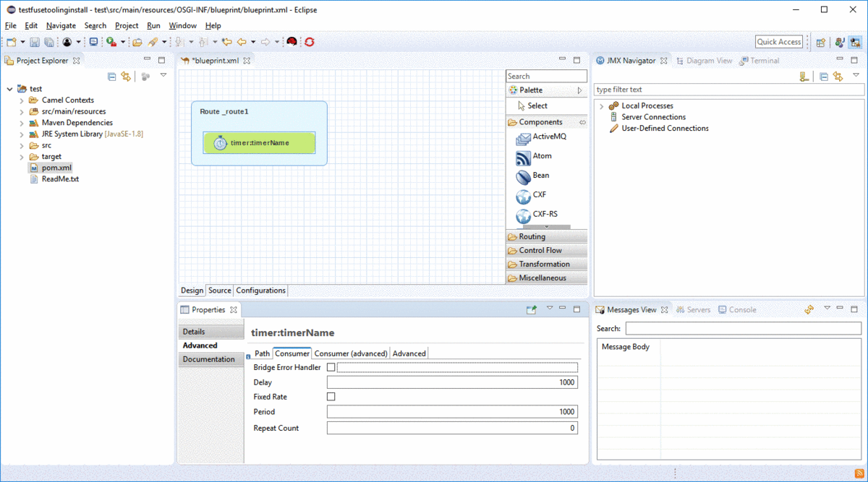Click the Documentation properties section button
This screenshot has height=482, width=868.
209,359
